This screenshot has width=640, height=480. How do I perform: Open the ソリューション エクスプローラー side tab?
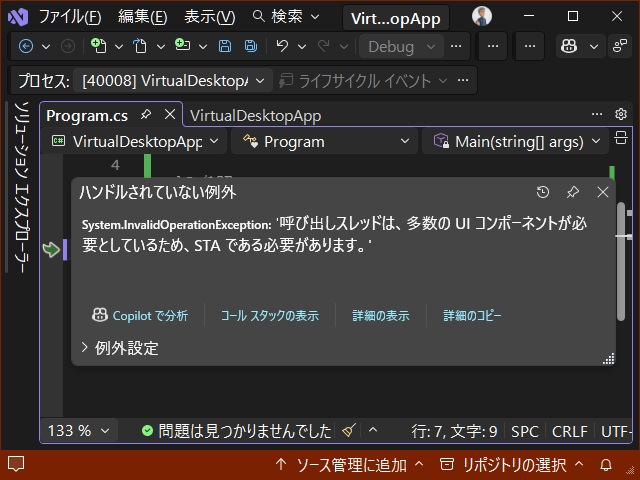21,187
